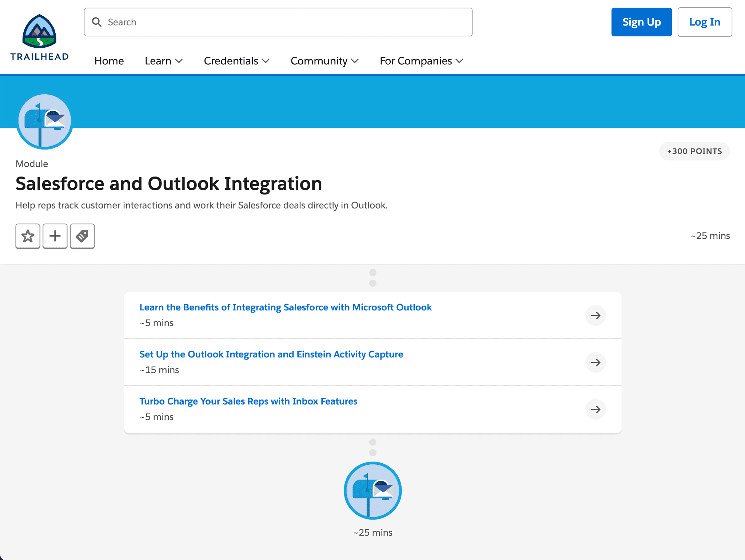Expand the Credentials dropdown menu
745x560 pixels.
[237, 61]
